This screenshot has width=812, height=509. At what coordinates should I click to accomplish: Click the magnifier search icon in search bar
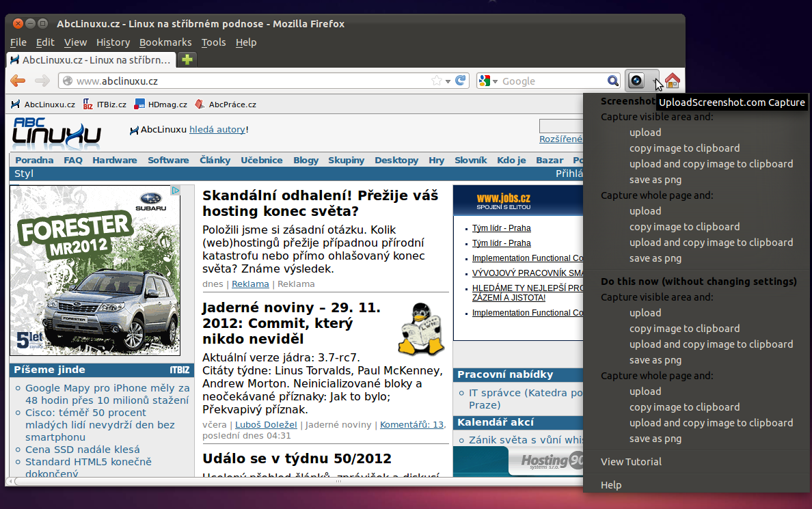(612, 81)
